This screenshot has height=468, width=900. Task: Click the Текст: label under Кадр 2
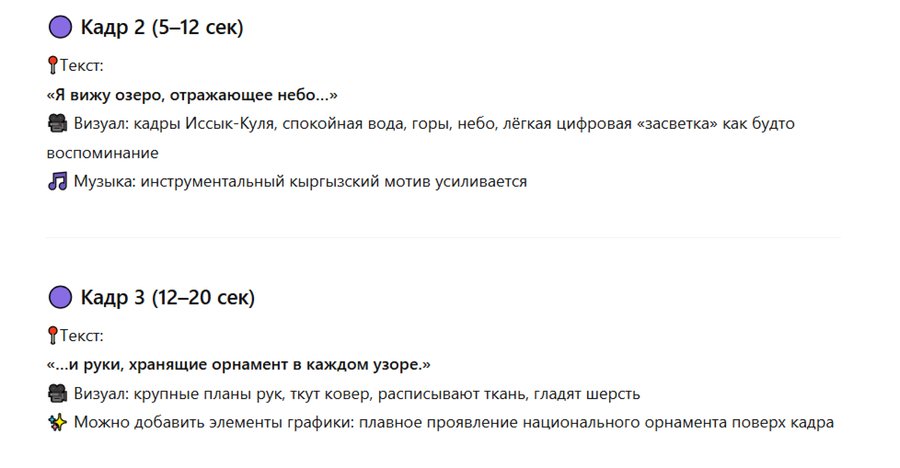click(x=82, y=66)
